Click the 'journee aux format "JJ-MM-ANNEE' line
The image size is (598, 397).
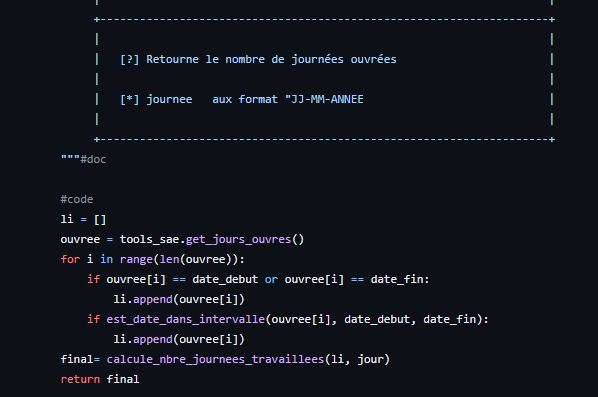(x=255, y=100)
